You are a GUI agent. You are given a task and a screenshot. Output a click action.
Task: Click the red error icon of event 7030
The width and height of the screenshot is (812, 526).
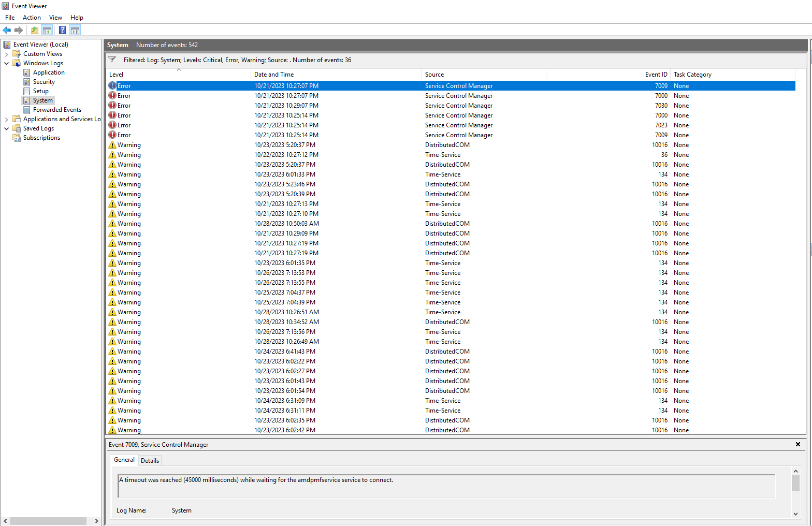tap(112, 106)
